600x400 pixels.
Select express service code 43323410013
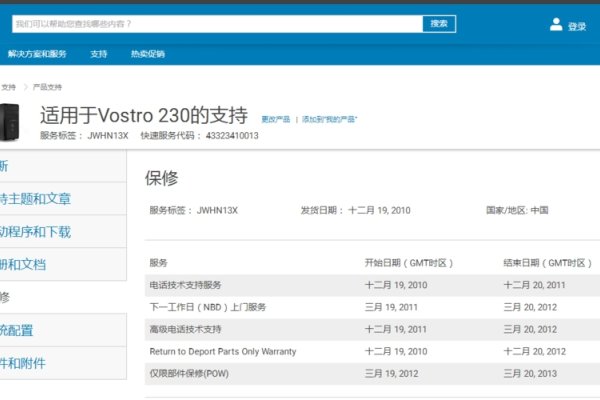pyautogui.click(x=232, y=136)
